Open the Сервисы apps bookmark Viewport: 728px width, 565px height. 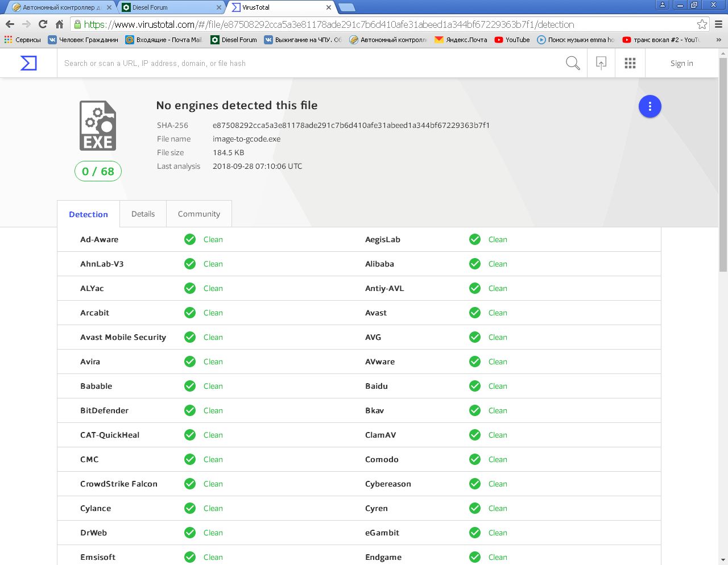pos(23,40)
